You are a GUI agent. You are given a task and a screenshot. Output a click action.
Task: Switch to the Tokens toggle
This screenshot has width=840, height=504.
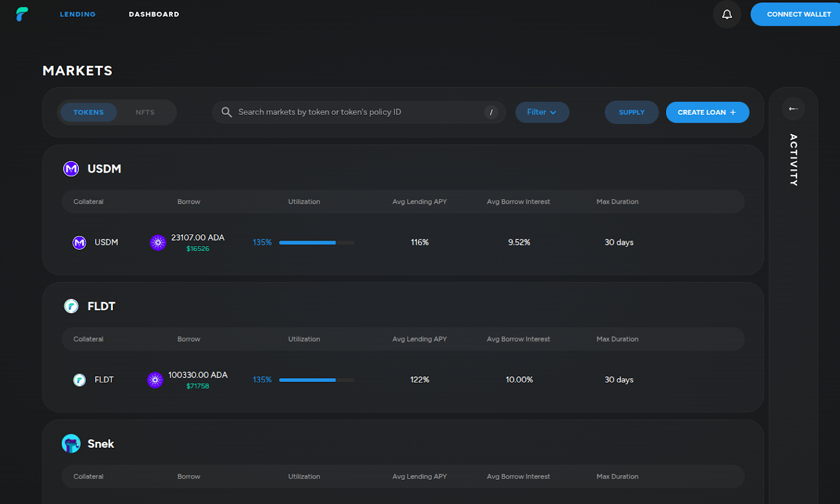[x=88, y=112]
